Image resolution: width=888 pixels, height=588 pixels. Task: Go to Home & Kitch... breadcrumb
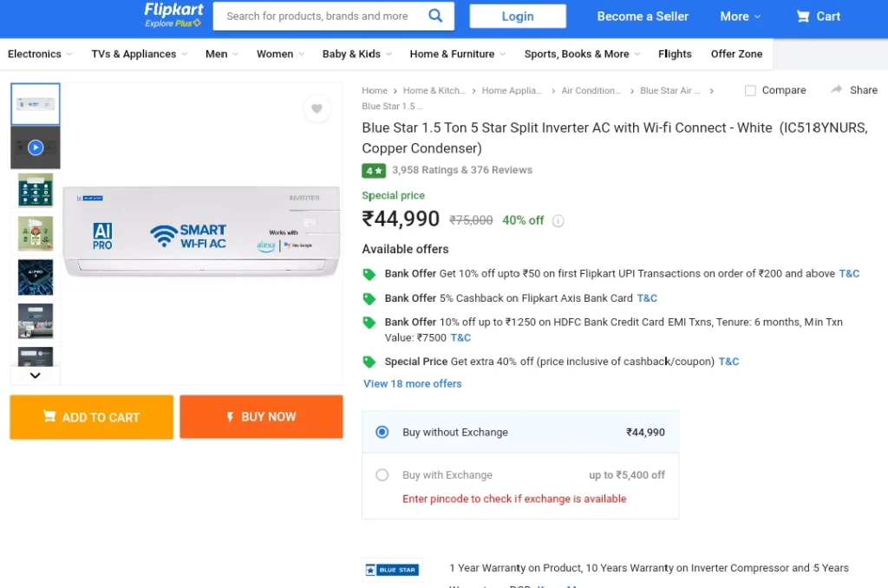pyautogui.click(x=434, y=91)
